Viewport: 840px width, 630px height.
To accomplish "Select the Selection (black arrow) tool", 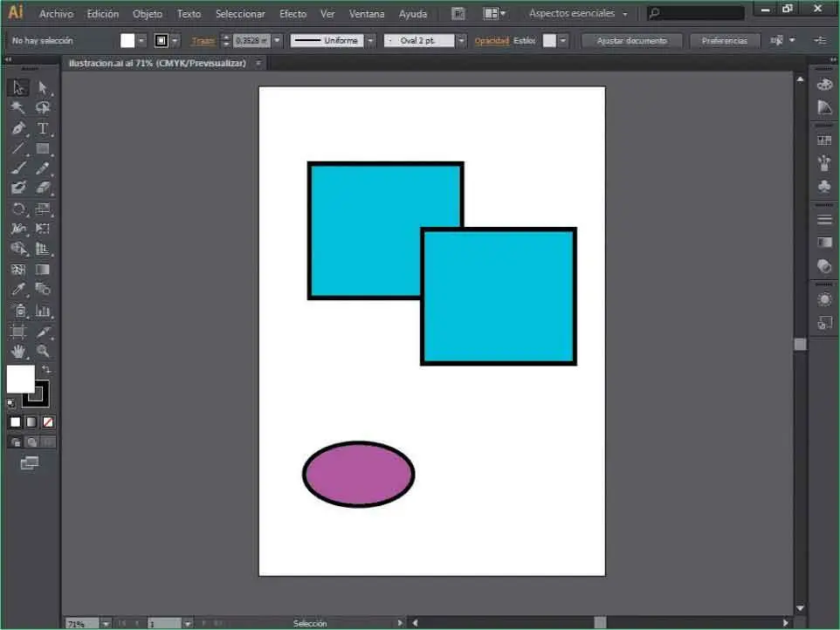I will (18, 88).
